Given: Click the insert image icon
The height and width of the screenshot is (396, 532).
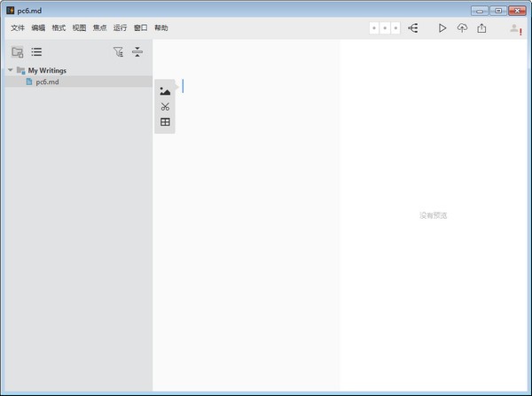Looking at the screenshot, I should pyautogui.click(x=165, y=91).
